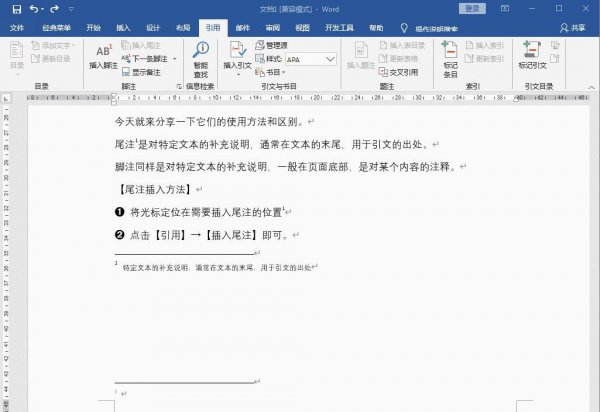Image resolution: width=600 pixels, height=412 pixels.
Task: Switch to the 审阅 tab
Action: (272, 28)
